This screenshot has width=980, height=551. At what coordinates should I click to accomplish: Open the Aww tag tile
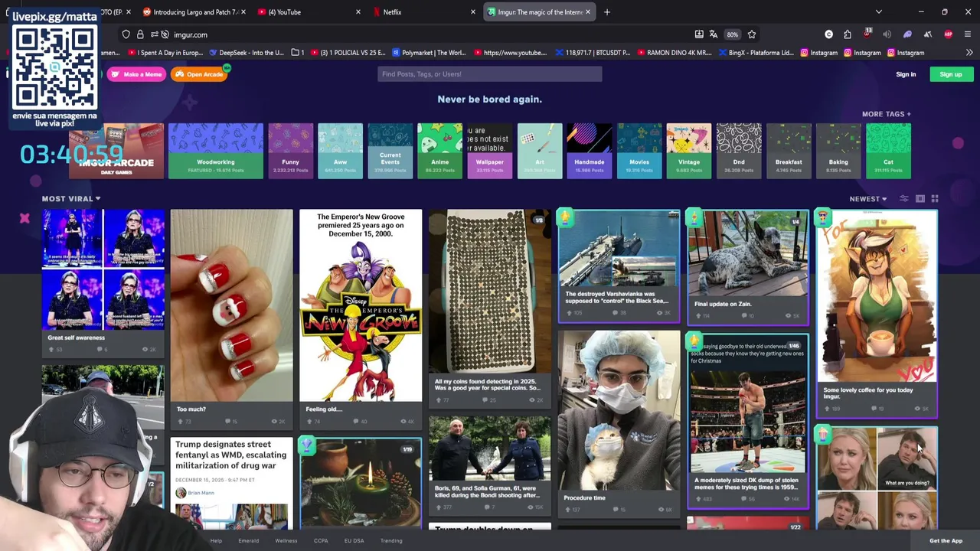tap(340, 151)
